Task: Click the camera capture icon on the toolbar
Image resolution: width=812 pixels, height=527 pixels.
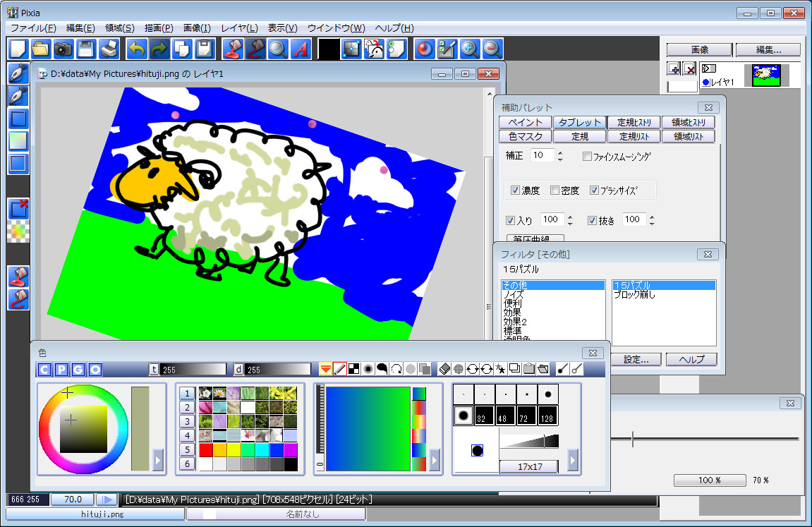Action: (x=62, y=49)
